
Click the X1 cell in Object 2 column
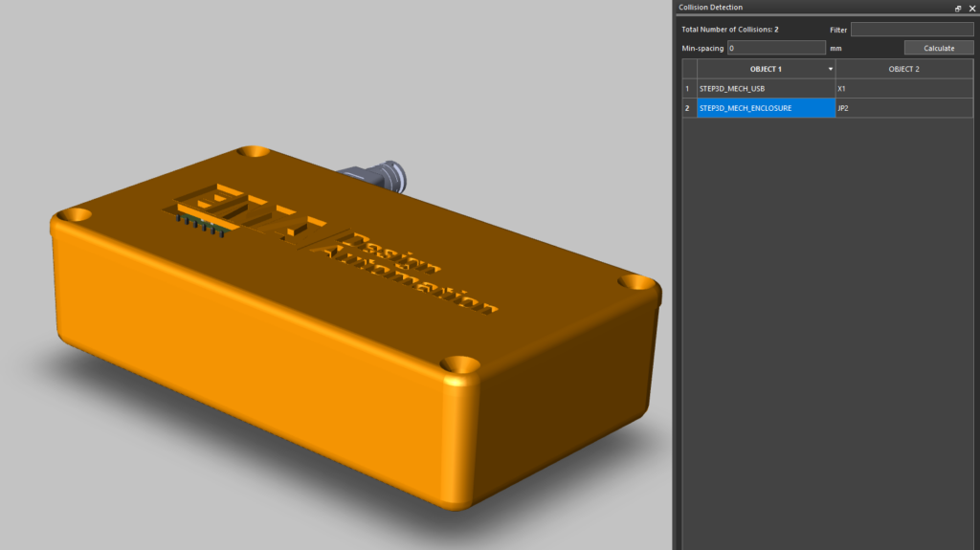click(x=903, y=89)
